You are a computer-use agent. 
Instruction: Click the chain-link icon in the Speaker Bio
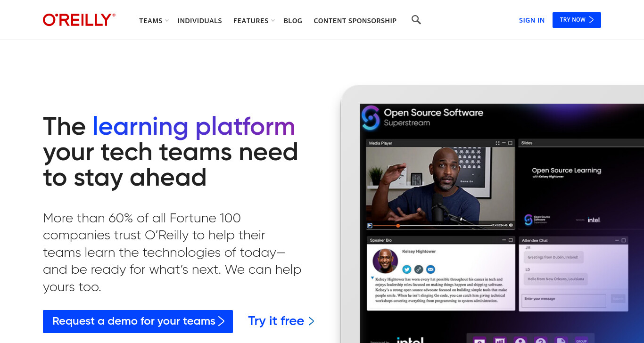[x=419, y=269]
